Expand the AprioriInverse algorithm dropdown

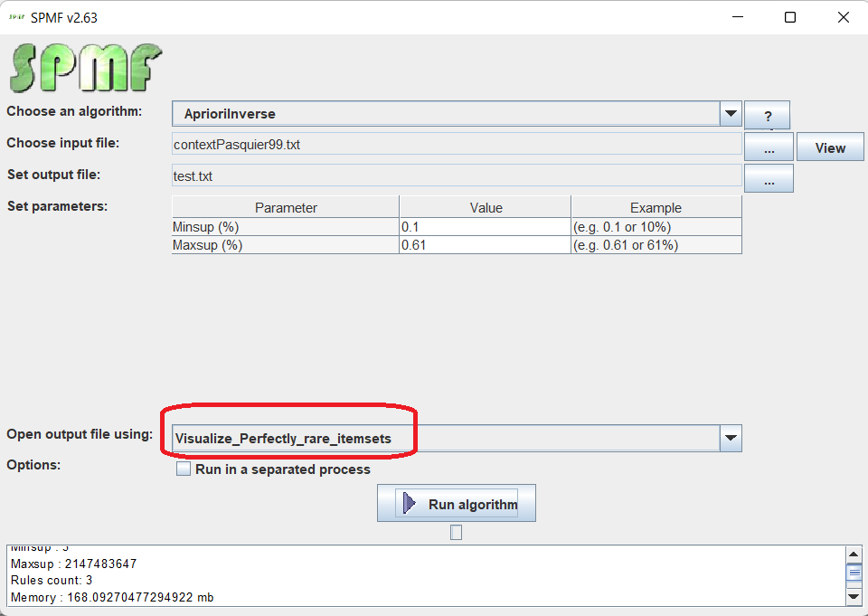[x=731, y=114]
